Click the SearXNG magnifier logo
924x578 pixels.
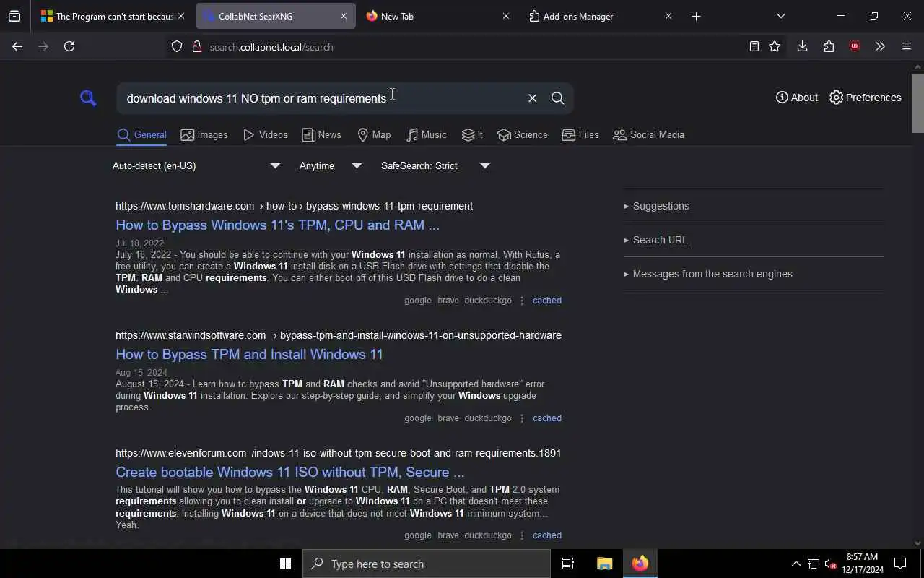coord(88,98)
